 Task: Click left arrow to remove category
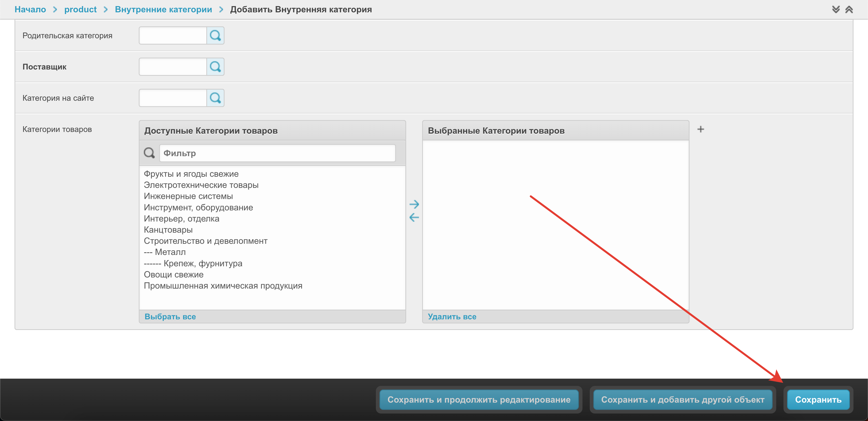[414, 218]
